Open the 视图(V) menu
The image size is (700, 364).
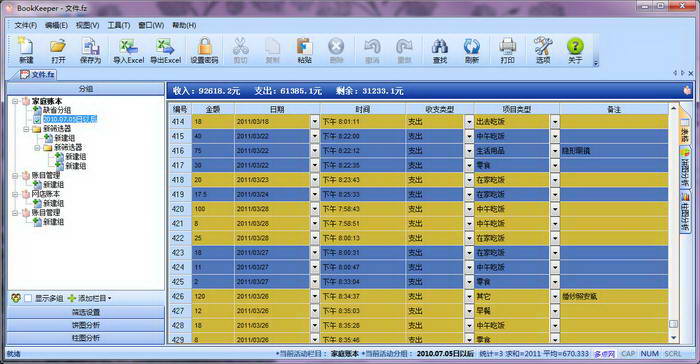[x=88, y=25]
